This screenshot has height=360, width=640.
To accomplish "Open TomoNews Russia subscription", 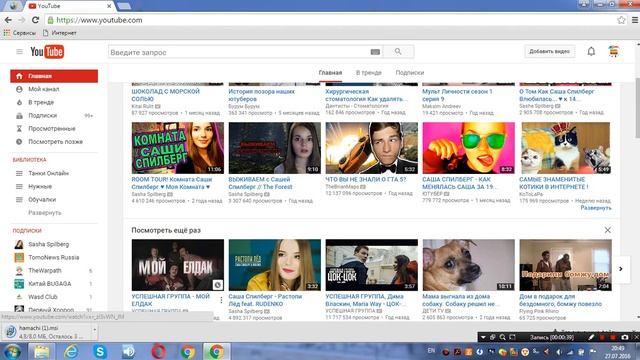I will (54, 257).
